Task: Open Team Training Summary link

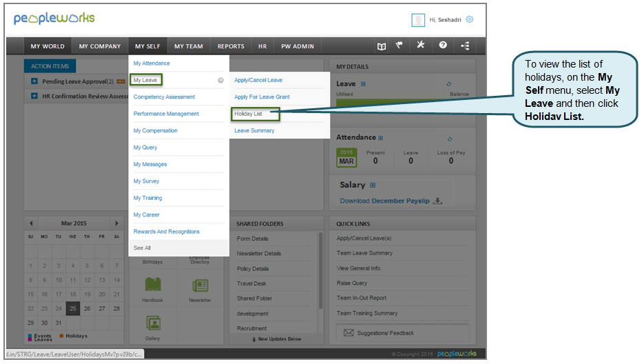Action: [x=367, y=314]
